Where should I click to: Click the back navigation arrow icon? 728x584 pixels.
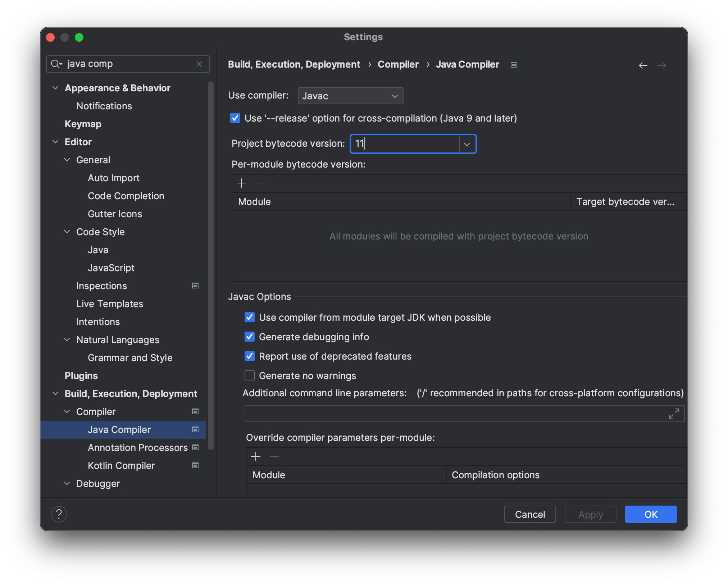coord(643,65)
